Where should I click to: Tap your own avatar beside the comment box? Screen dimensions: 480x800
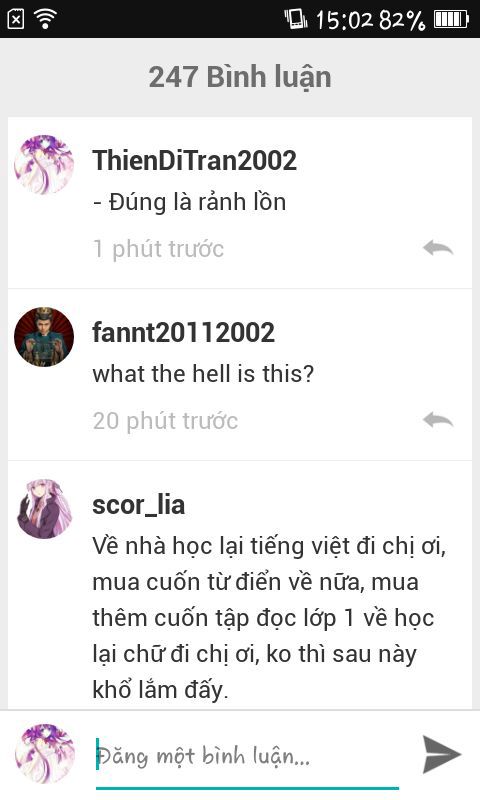pos(45,754)
